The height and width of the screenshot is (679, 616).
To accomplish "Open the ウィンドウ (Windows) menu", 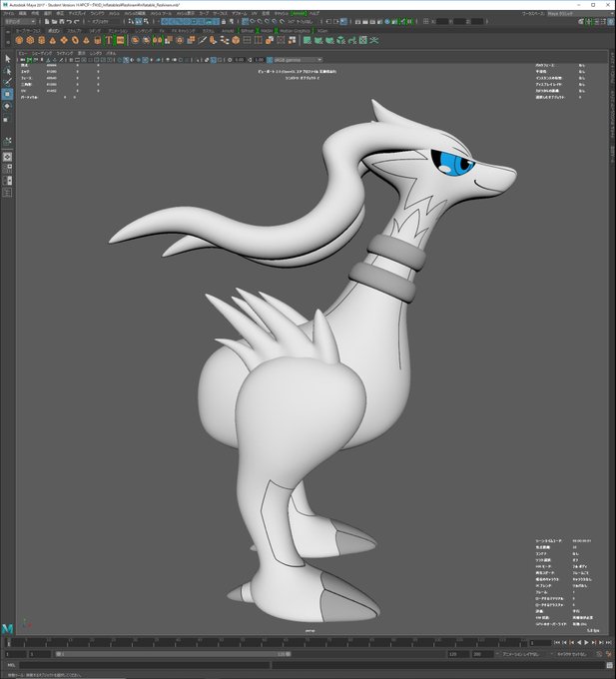I will [x=98, y=13].
